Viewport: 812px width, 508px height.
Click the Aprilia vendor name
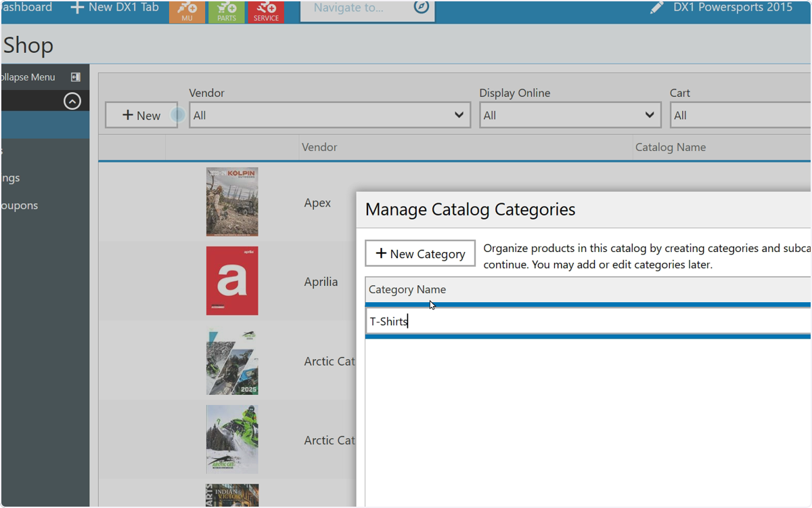[321, 282]
